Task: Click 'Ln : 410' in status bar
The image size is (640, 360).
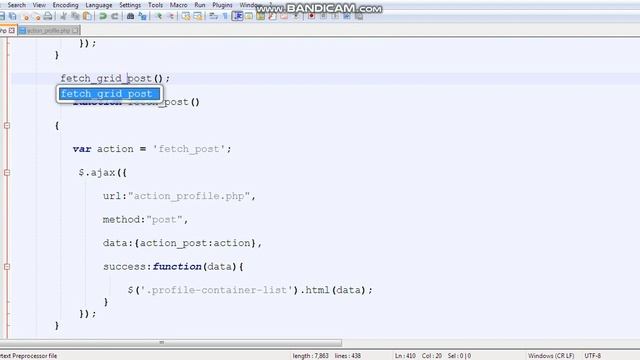Action: 405,356
